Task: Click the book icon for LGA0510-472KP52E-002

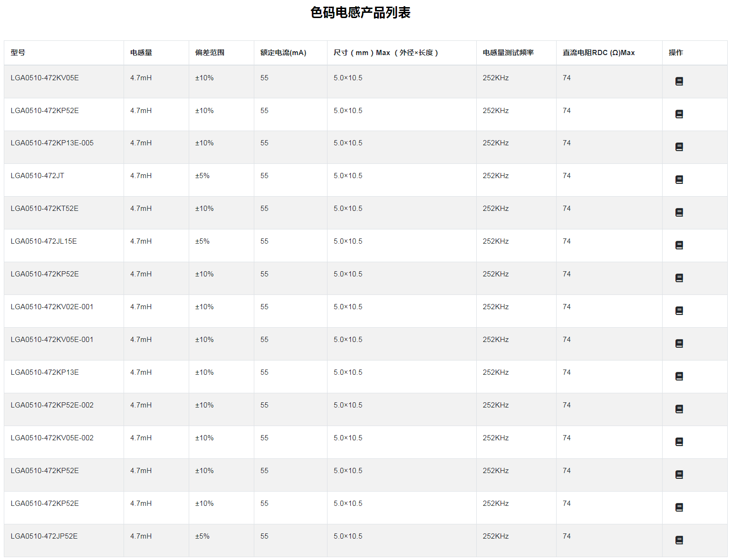Action: pyautogui.click(x=679, y=409)
